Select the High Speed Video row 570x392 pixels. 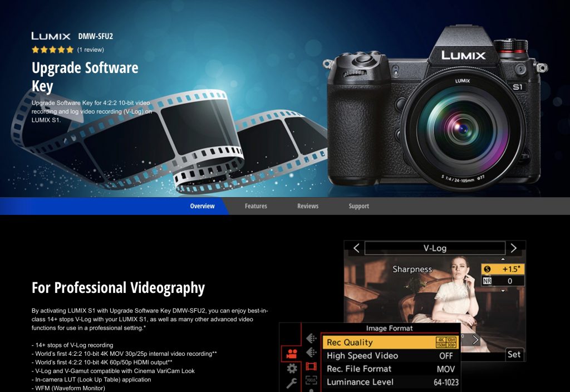coord(390,356)
